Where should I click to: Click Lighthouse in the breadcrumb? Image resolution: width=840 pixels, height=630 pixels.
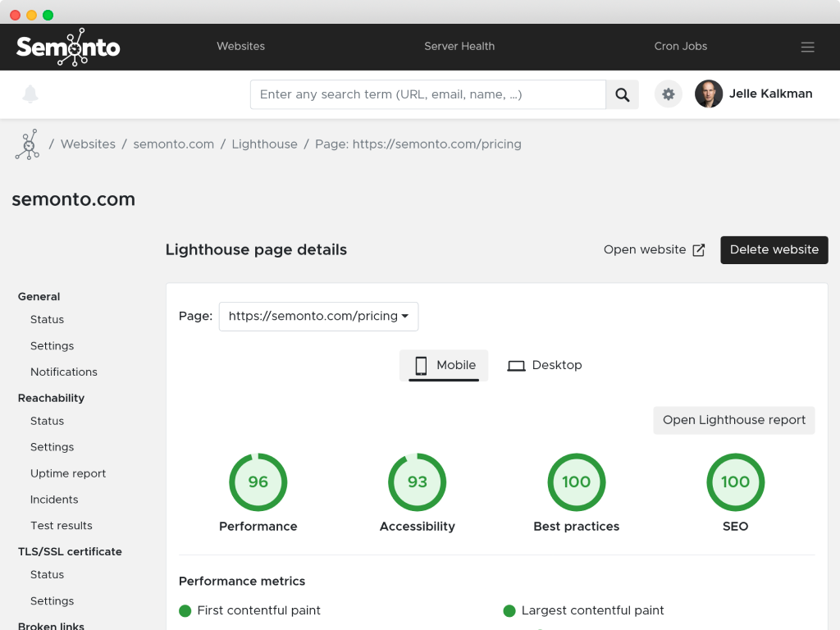click(265, 144)
